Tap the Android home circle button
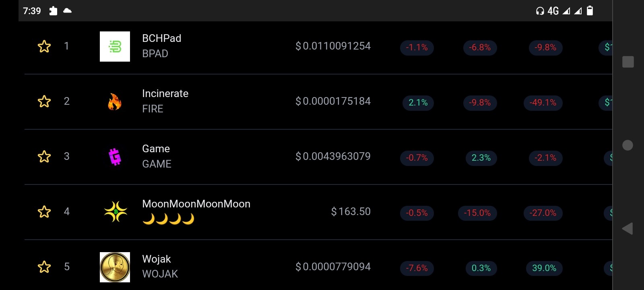The height and width of the screenshot is (290, 644). click(x=627, y=145)
